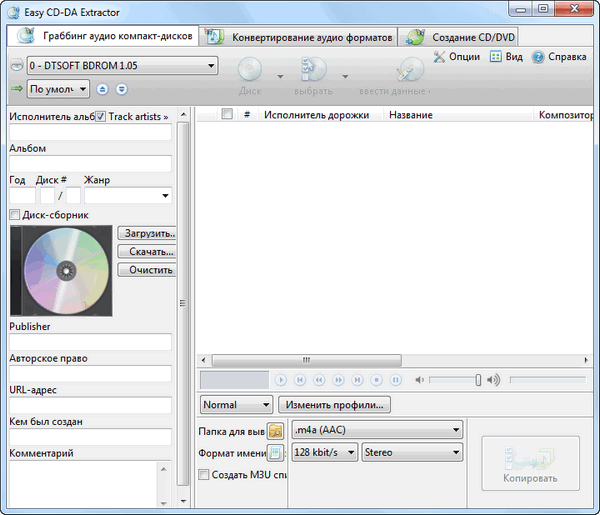Click the Опции tools icon
The image size is (600, 515).
click(x=441, y=57)
